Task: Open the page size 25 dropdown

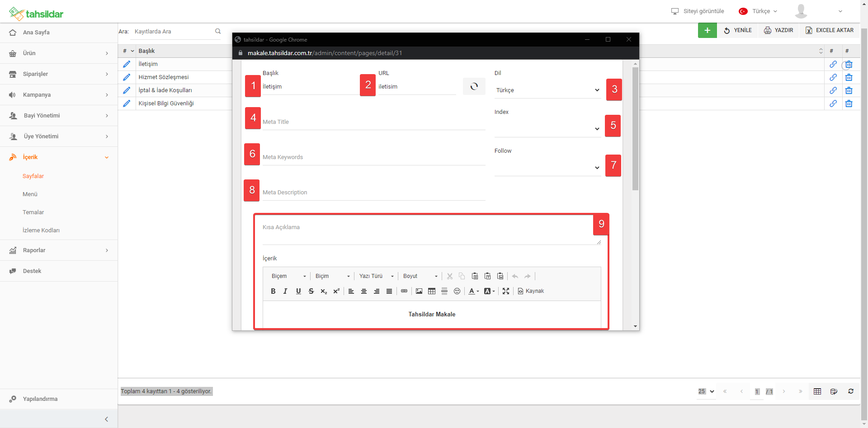Action: (706, 391)
